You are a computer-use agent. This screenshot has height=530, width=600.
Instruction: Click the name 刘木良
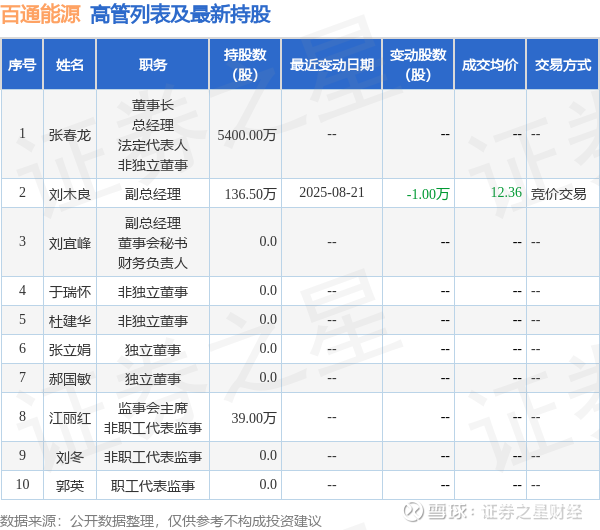click(x=70, y=194)
